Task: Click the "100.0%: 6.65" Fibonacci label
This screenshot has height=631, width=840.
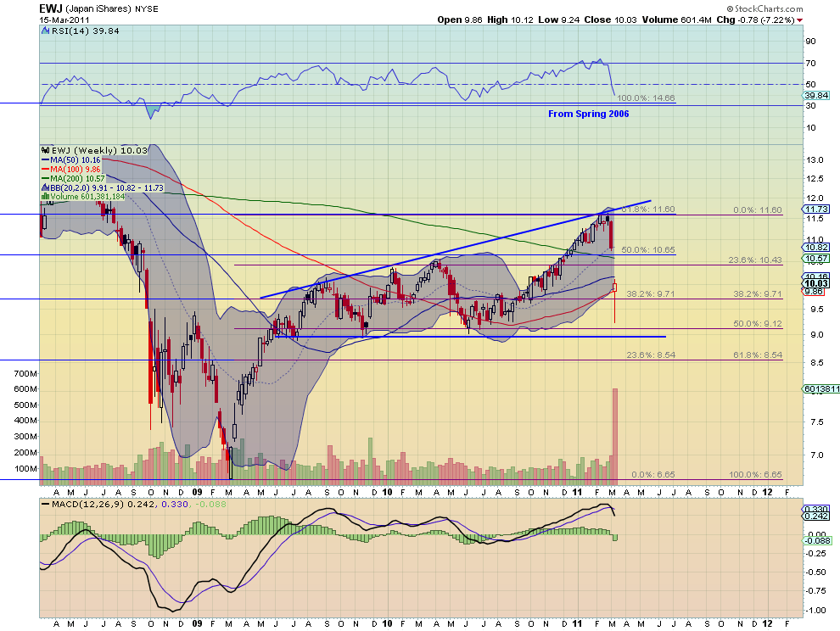Action: [x=755, y=475]
